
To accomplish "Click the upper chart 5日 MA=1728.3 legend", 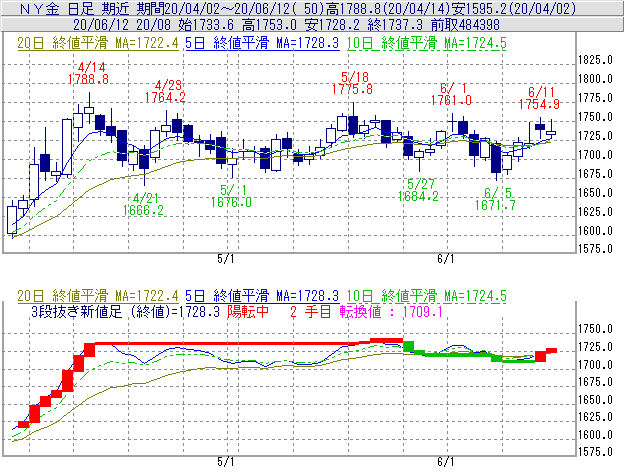I will click(x=262, y=43).
